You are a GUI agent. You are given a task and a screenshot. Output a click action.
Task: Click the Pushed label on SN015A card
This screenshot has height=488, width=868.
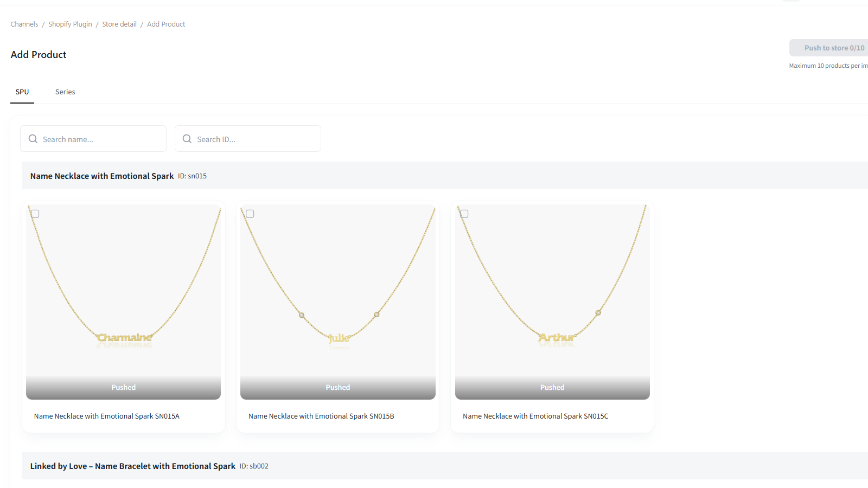point(124,387)
